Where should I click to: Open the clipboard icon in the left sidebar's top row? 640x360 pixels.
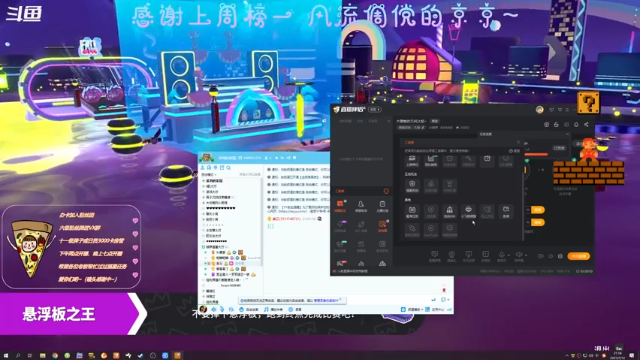tap(382, 205)
